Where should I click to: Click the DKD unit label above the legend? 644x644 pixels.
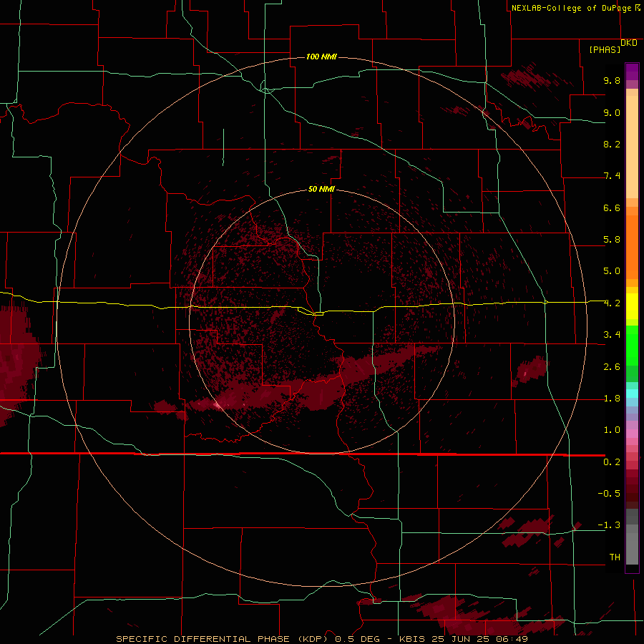[629, 43]
